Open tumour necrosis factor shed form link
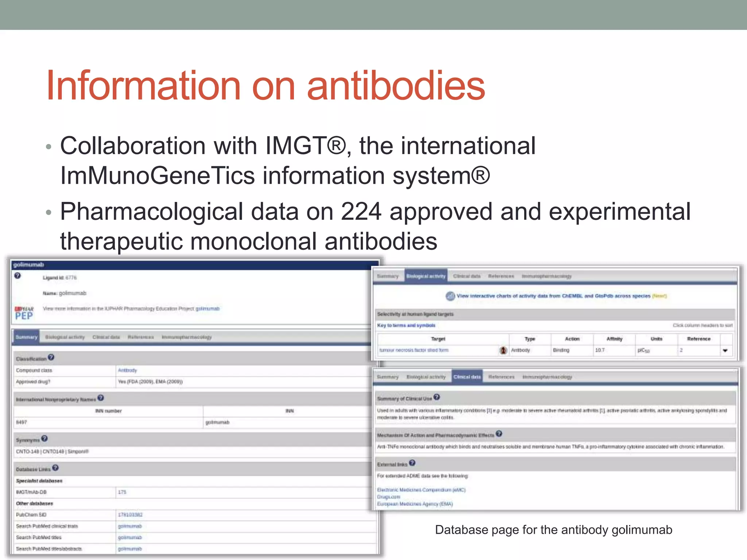This screenshot has width=747, height=560. coord(414,350)
